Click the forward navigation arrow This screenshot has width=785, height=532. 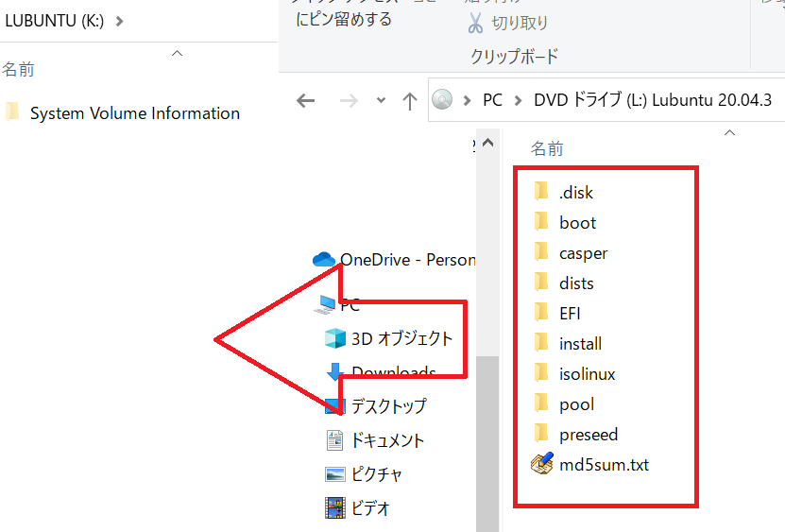click(349, 101)
